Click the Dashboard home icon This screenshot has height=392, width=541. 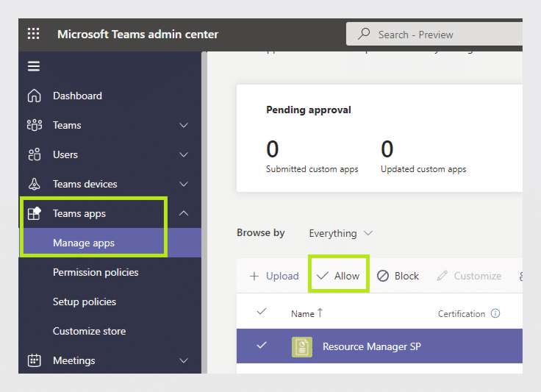(x=34, y=96)
